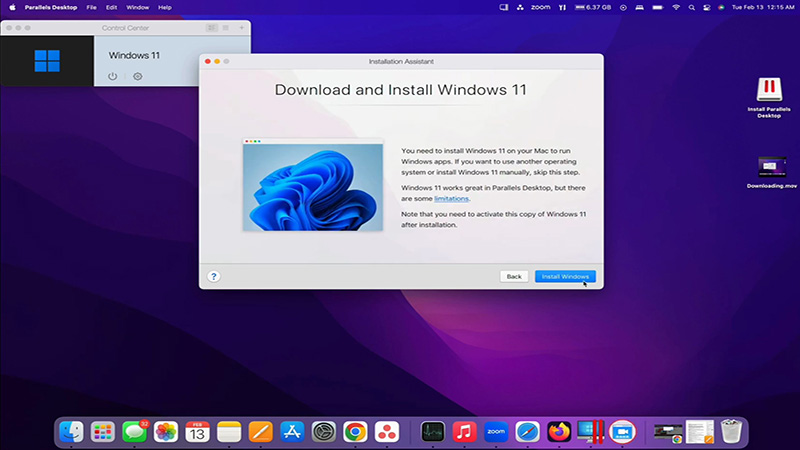Go back using the Back button
Screen dimensions: 800x450
point(514,277)
